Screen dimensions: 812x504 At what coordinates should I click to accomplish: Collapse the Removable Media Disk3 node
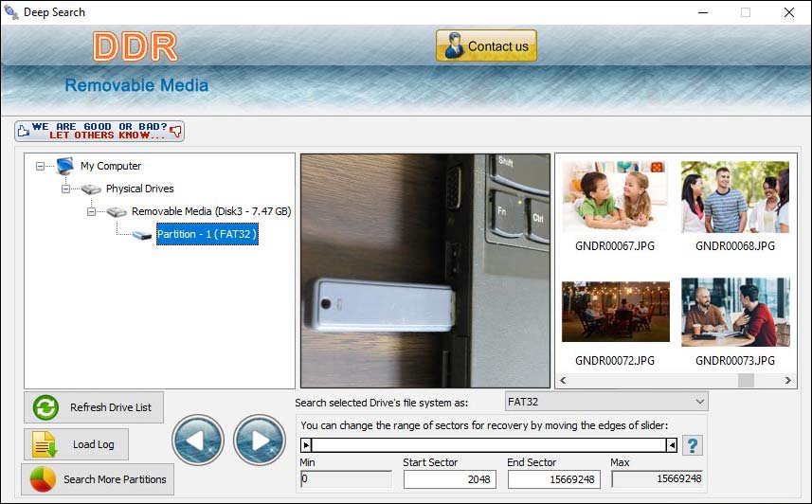92,211
